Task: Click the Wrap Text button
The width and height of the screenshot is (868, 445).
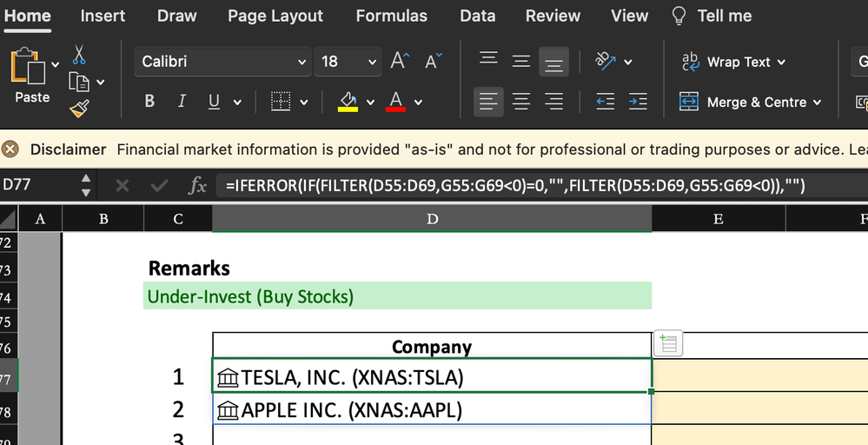Action: tap(733, 62)
